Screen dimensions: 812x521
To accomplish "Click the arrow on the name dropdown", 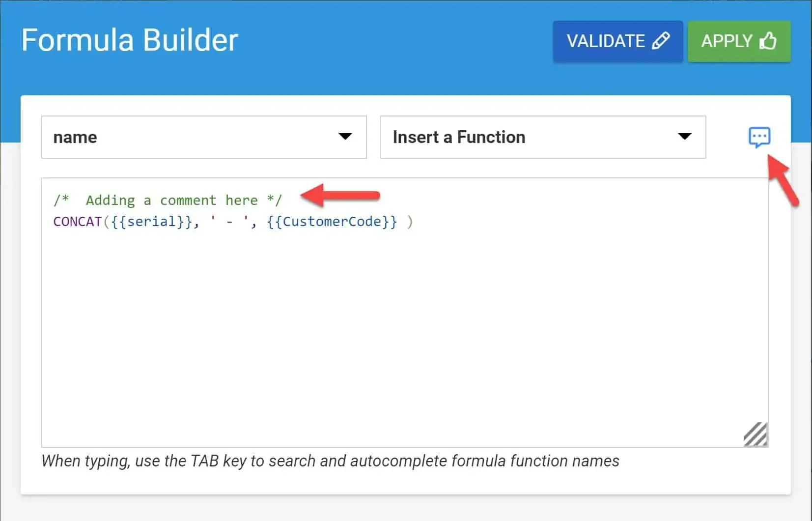I will point(345,137).
